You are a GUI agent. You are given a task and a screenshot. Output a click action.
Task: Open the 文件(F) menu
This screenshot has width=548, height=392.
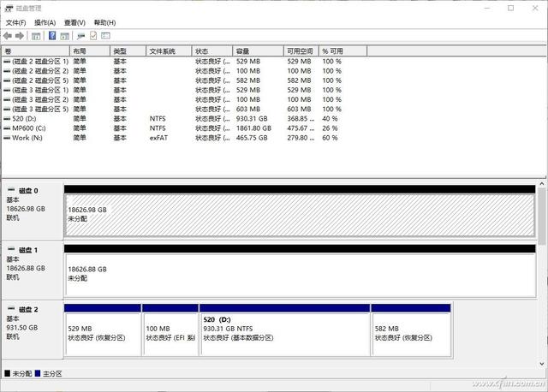click(15, 23)
